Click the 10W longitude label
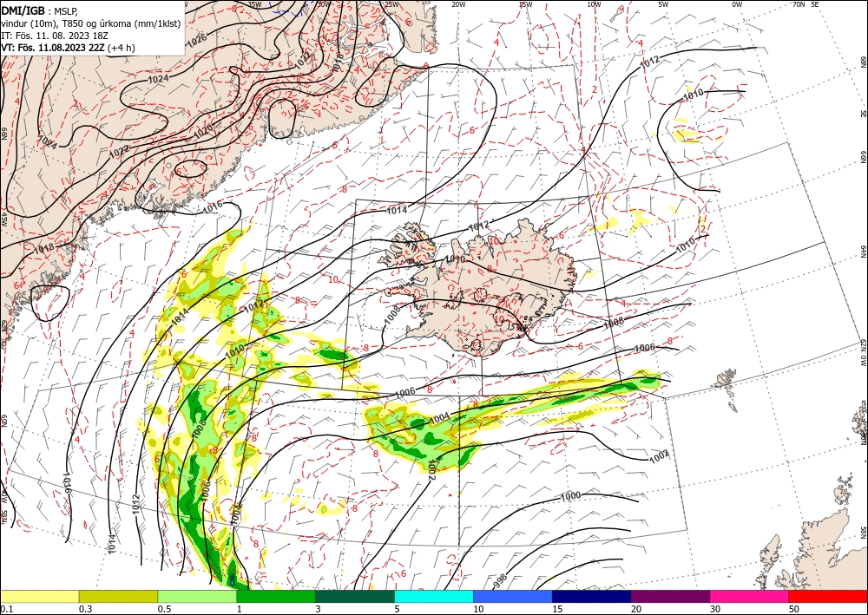868x615 pixels. click(594, 4)
